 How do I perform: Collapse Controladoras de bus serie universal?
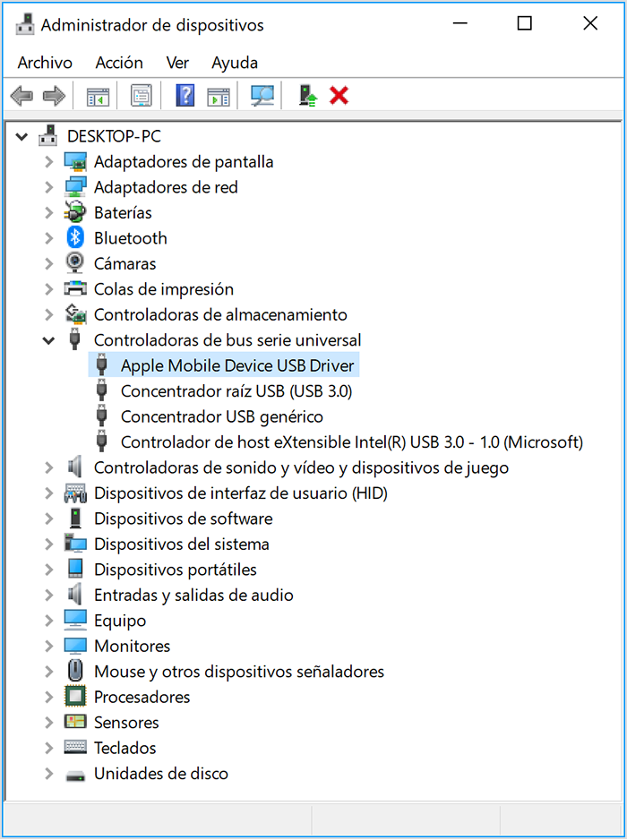[49, 340]
